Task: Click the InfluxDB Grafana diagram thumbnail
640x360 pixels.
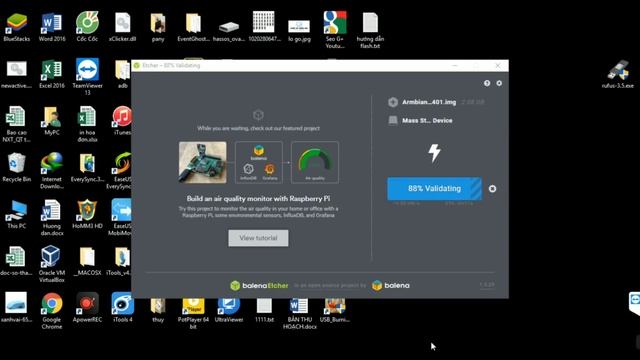Action: [259, 162]
